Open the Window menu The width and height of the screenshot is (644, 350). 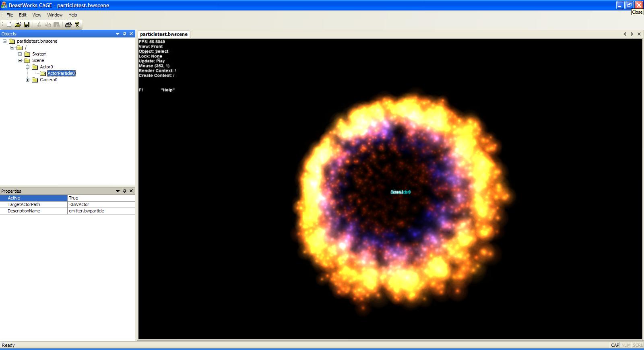pyautogui.click(x=55, y=15)
